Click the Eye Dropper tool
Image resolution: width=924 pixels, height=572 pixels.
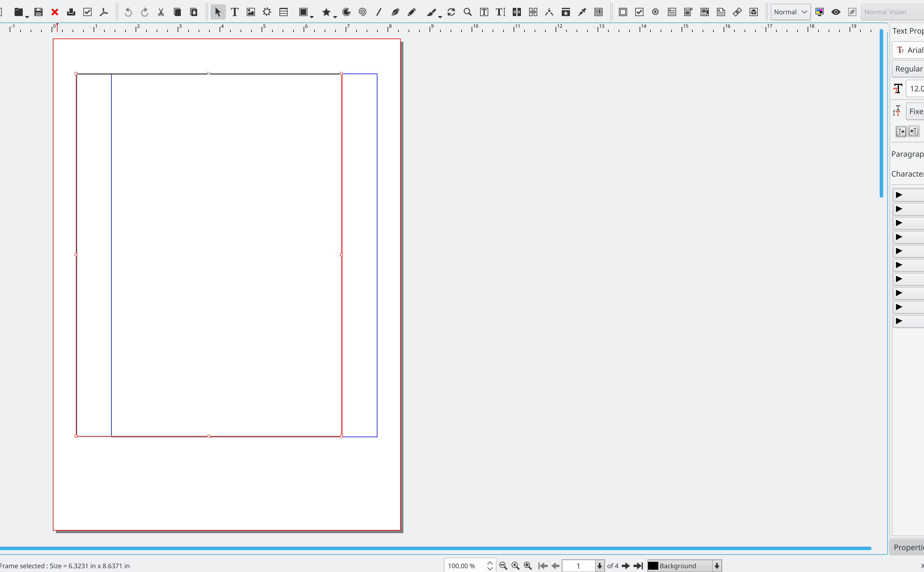click(x=582, y=12)
